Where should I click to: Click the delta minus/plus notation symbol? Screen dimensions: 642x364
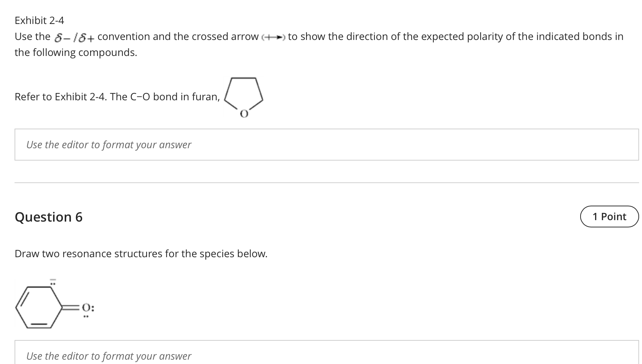click(74, 37)
